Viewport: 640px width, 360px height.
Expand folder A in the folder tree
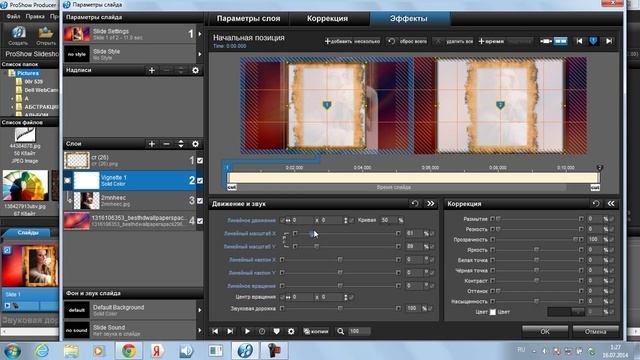[x=12, y=98]
